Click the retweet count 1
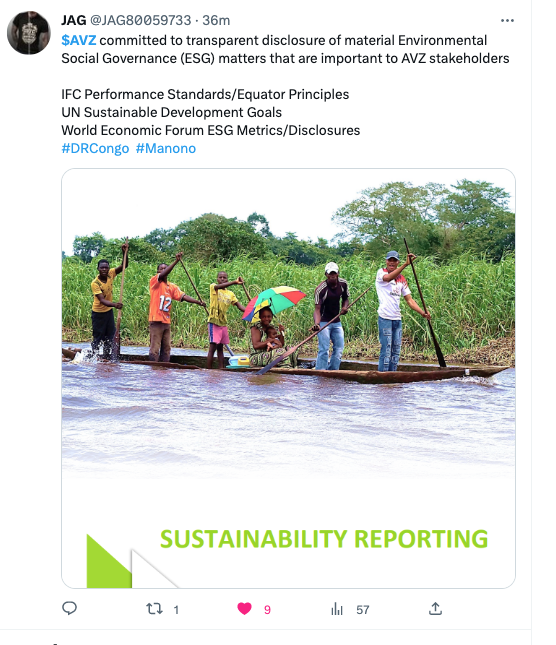The width and height of the screenshot is (556, 645). [x=176, y=610]
